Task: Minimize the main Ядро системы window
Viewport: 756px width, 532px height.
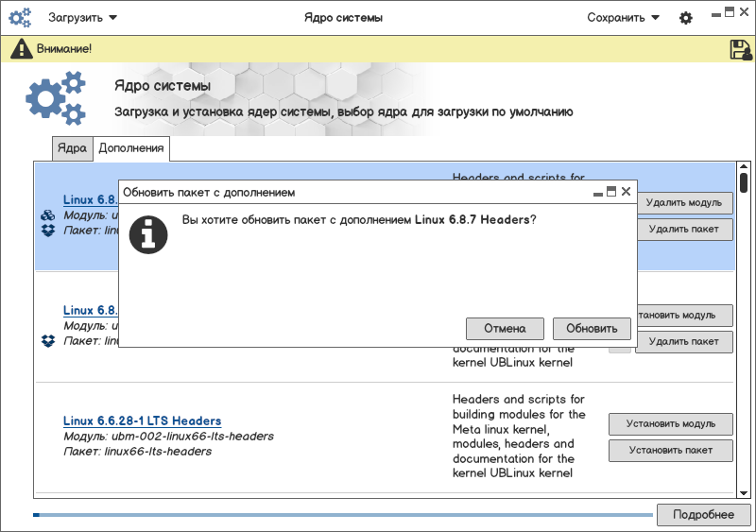Action: click(716, 15)
